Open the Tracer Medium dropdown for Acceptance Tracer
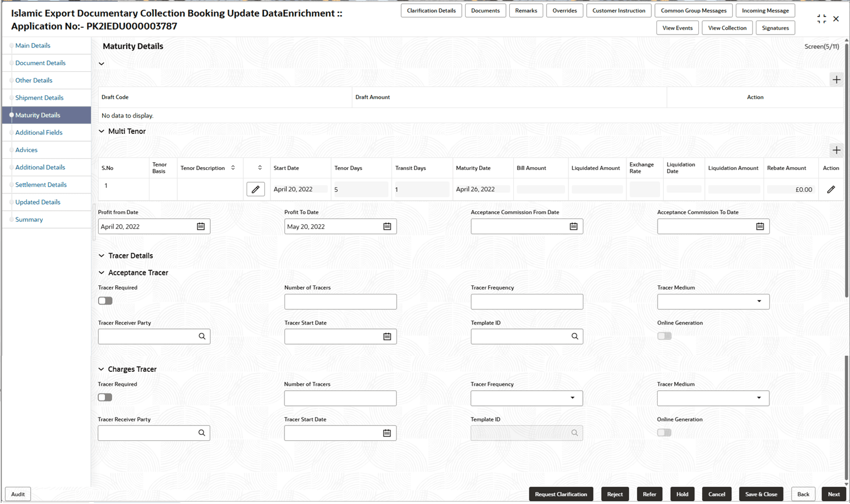850x504 pixels. click(x=759, y=302)
